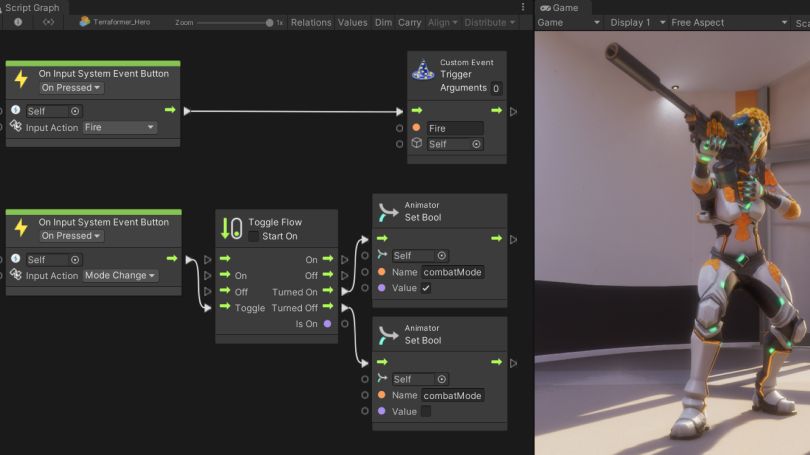Viewport: 810px width, 455px height.
Task: Expand the Free Aspect dropdown in Game view
Action: [x=729, y=23]
